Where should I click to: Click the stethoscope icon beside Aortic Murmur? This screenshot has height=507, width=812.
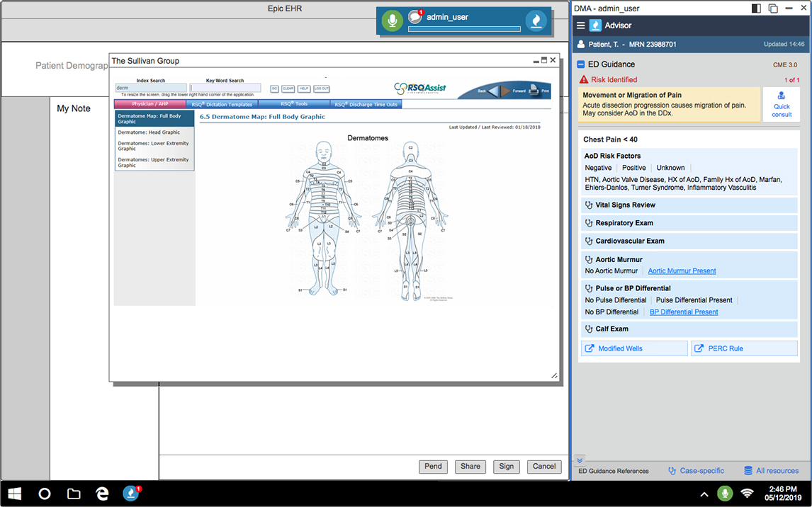[589, 260]
